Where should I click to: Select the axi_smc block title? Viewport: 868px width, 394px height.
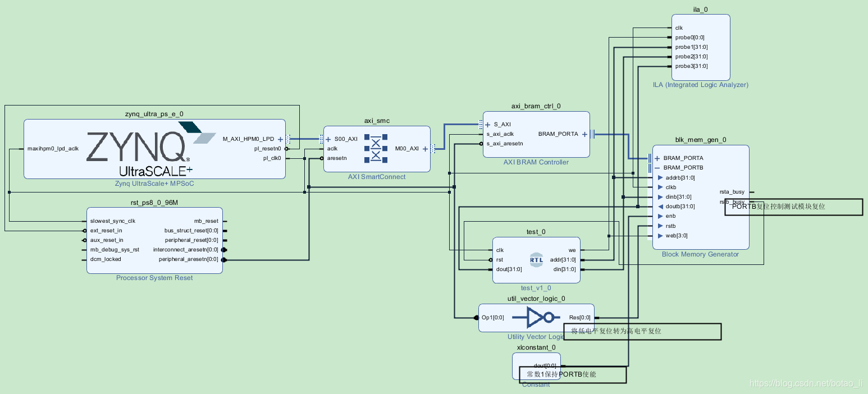pyautogui.click(x=376, y=121)
